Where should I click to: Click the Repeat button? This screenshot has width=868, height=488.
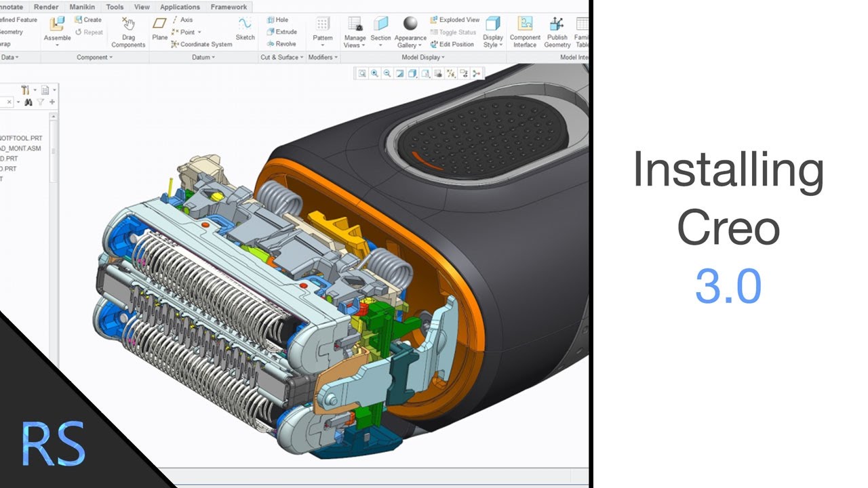click(89, 32)
